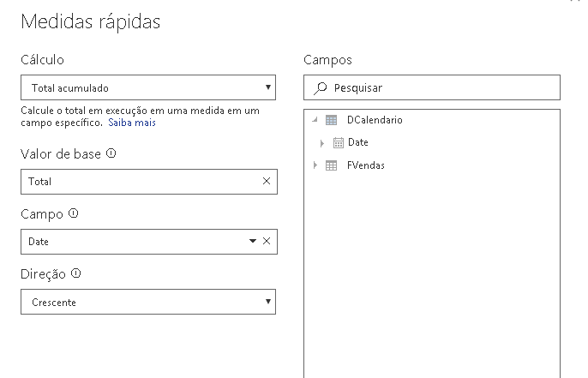Click the calendar icon beside Date

pyautogui.click(x=339, y=142)
